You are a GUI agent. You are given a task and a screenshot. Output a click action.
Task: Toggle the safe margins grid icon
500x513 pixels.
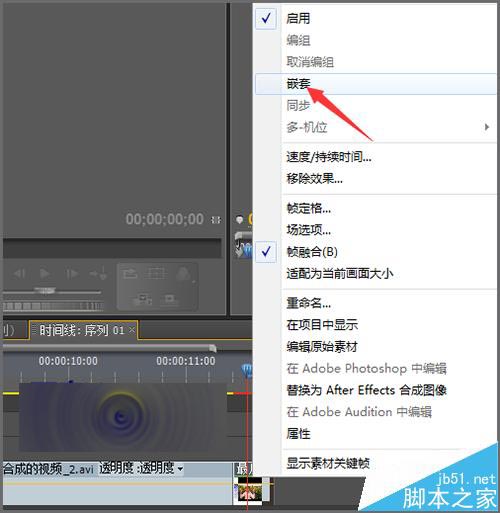pos(155,274)
